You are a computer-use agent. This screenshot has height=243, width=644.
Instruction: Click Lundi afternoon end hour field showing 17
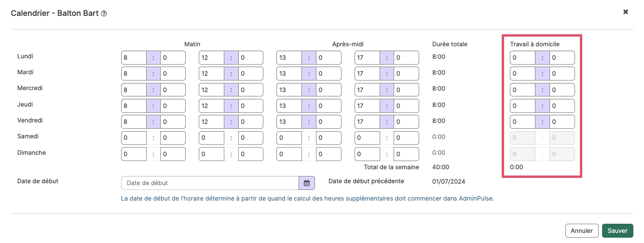click(x=367, y=58)
